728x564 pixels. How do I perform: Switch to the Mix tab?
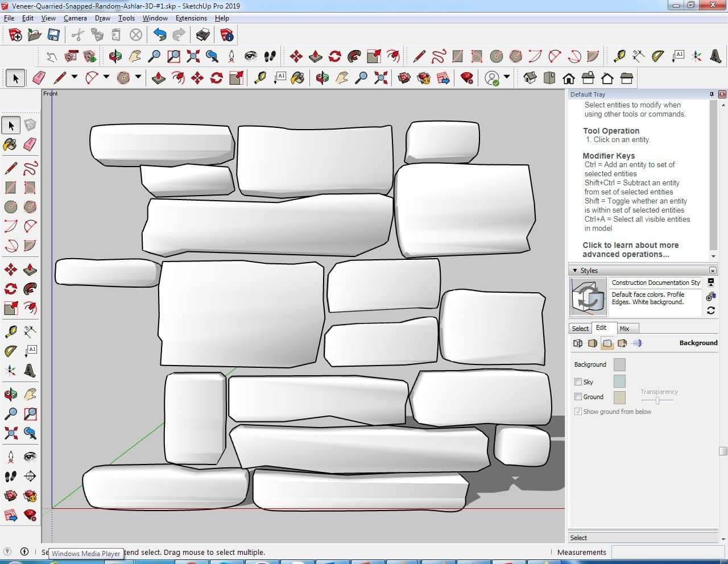624,329
